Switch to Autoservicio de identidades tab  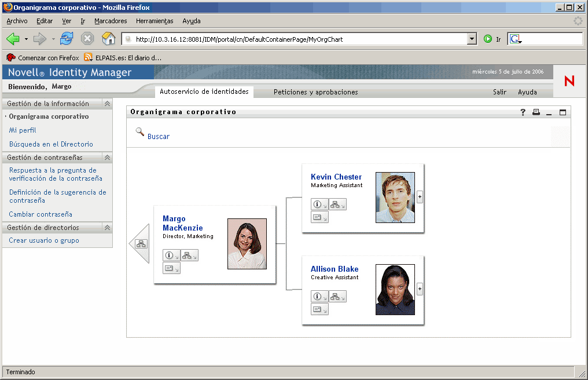(x=204, y=92)
